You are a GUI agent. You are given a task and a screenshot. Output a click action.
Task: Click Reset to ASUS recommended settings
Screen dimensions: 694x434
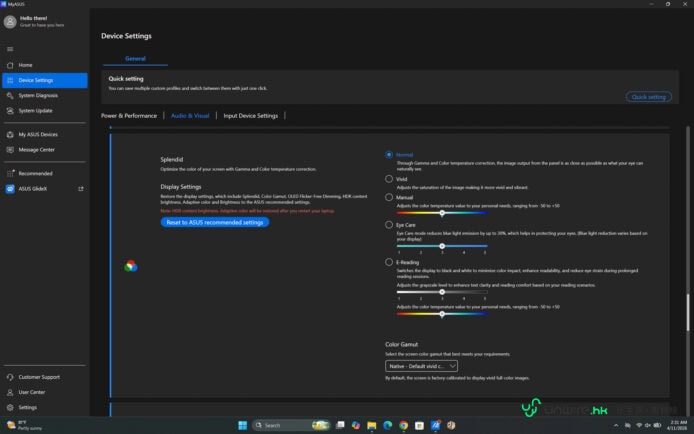click(215, 222)
